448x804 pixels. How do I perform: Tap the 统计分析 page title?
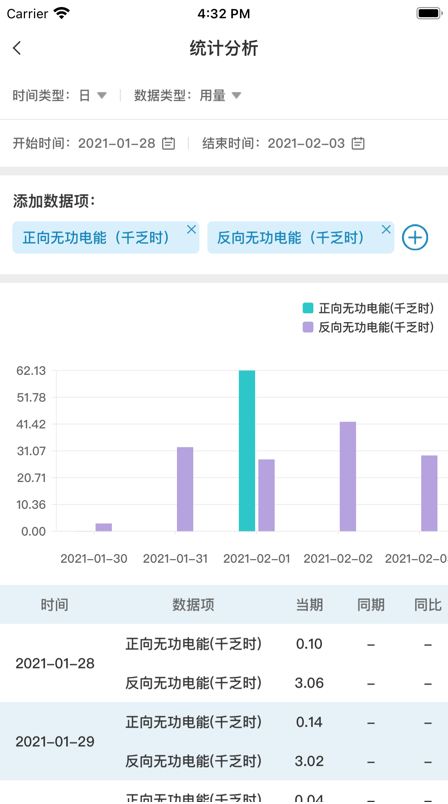pyautogui.click(x=224, y=48)
